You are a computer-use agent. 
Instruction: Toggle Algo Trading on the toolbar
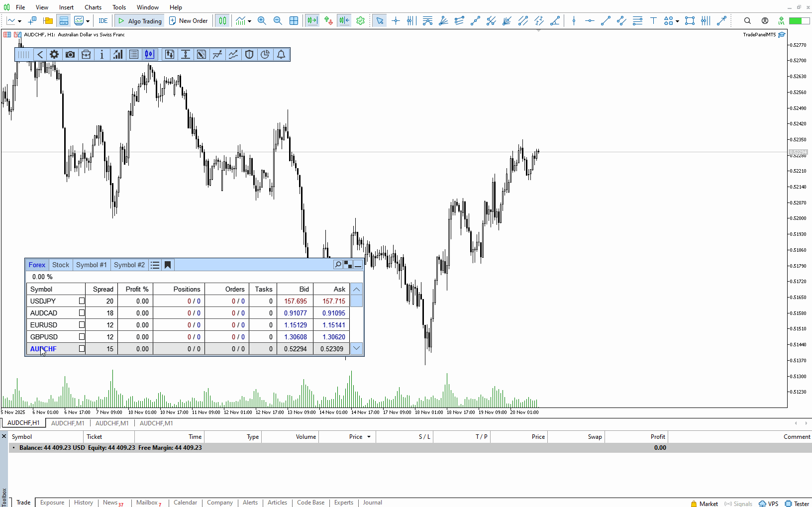140,21
